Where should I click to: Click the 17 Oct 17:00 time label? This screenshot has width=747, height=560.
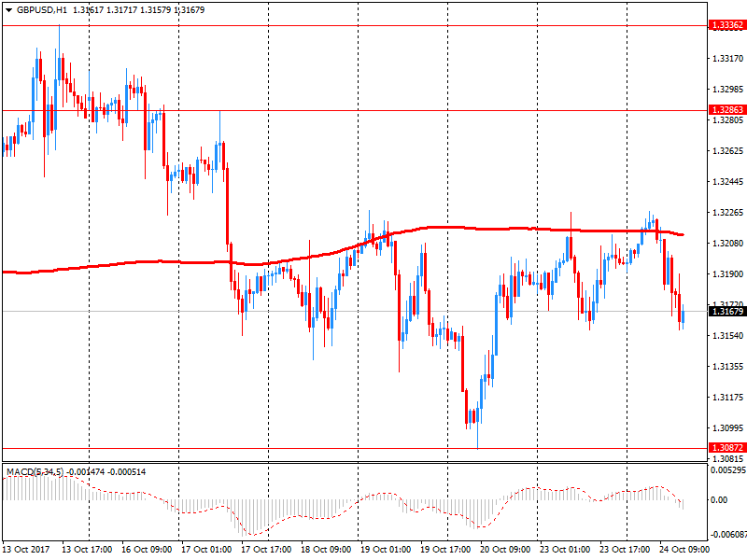(x=266, y=550)
